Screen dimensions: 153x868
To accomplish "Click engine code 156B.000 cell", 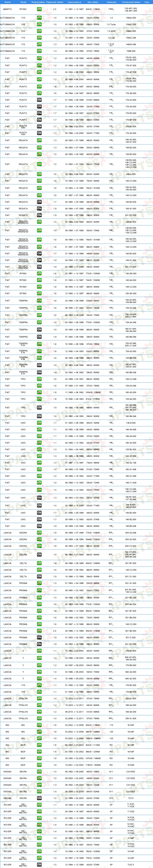I will 131,51.
